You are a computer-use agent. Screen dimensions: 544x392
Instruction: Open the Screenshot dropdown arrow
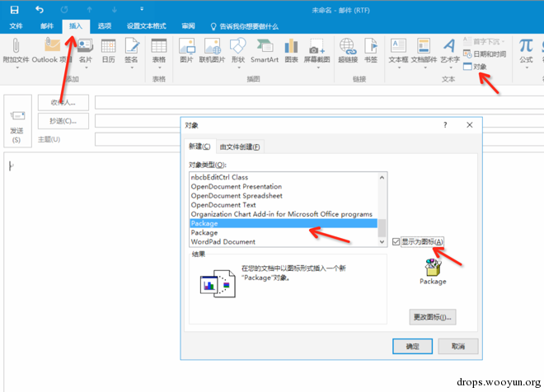click(318, 68)
